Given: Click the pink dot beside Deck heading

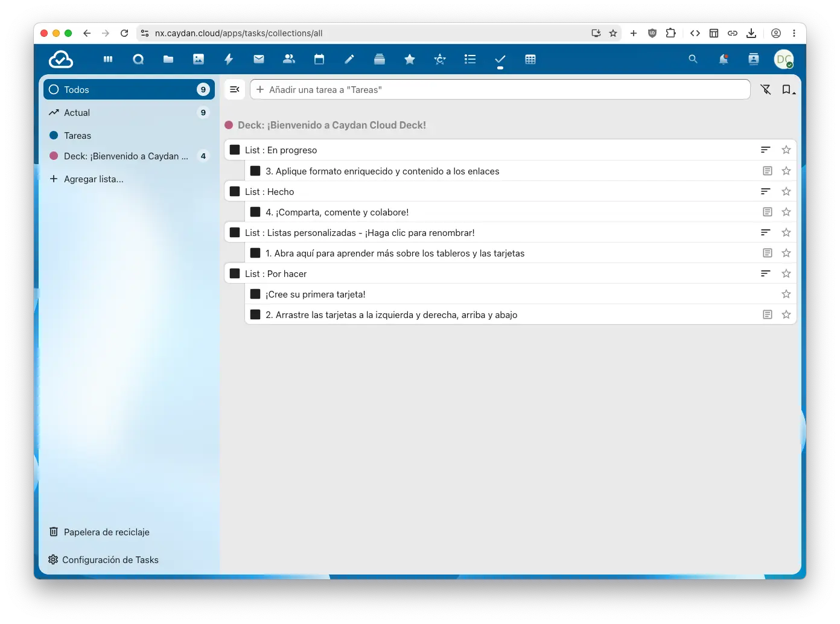Looking at the screenshot, I should pos(229,125).
